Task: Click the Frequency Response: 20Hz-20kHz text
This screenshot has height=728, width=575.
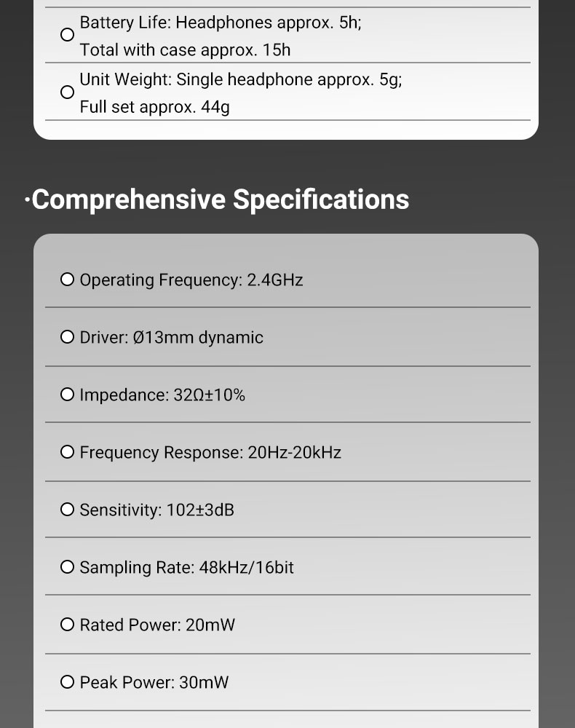Action: click(210, 453)
